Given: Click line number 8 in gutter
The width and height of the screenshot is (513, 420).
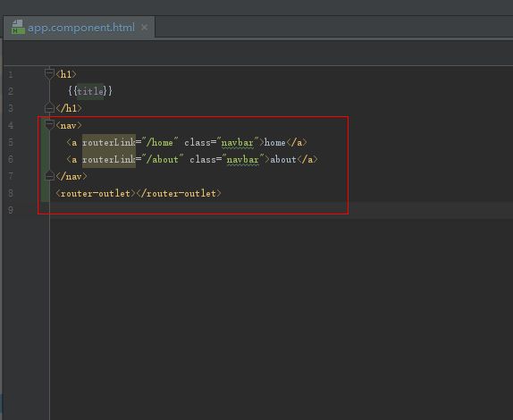Looking at the screenshot, I should point(11,193).
